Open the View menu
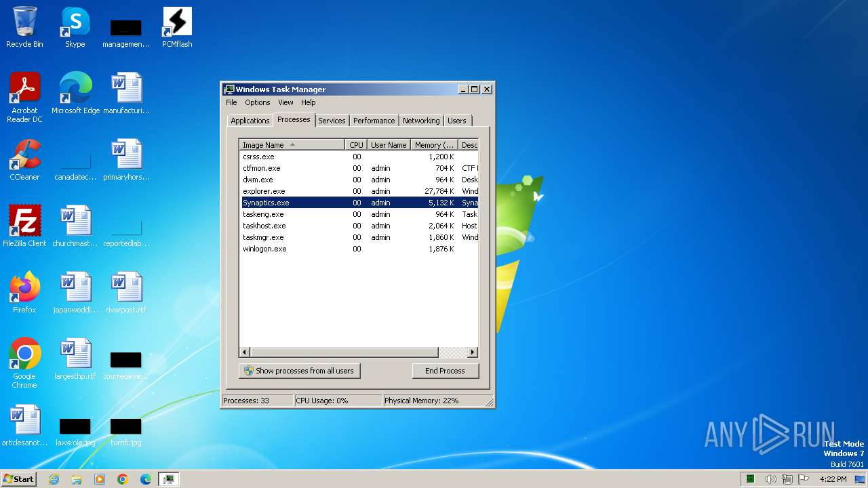This screenshot has width=868, height=488. point(285,102)
